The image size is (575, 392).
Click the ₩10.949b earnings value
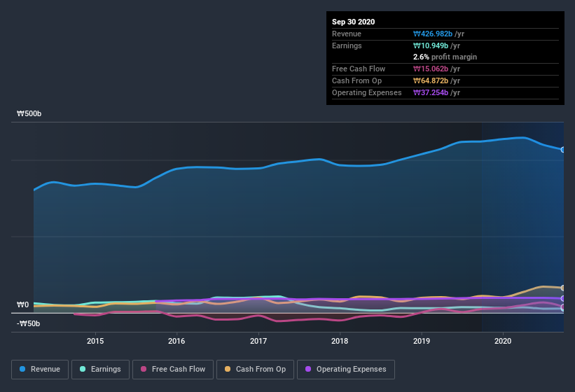coord(431,45)
